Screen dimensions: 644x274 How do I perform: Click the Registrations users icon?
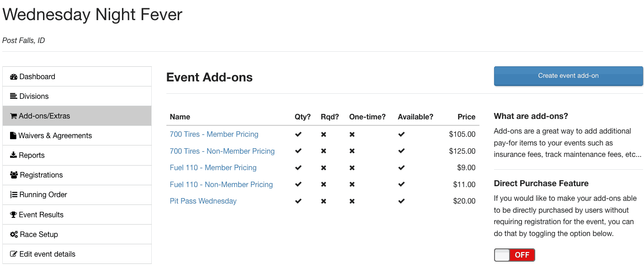pos(14,175)
